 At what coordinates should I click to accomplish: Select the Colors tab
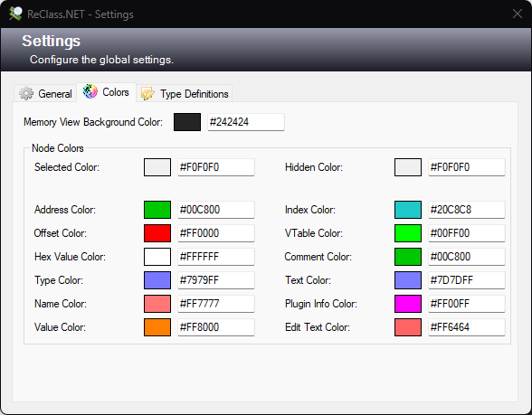tap(106, 92)
